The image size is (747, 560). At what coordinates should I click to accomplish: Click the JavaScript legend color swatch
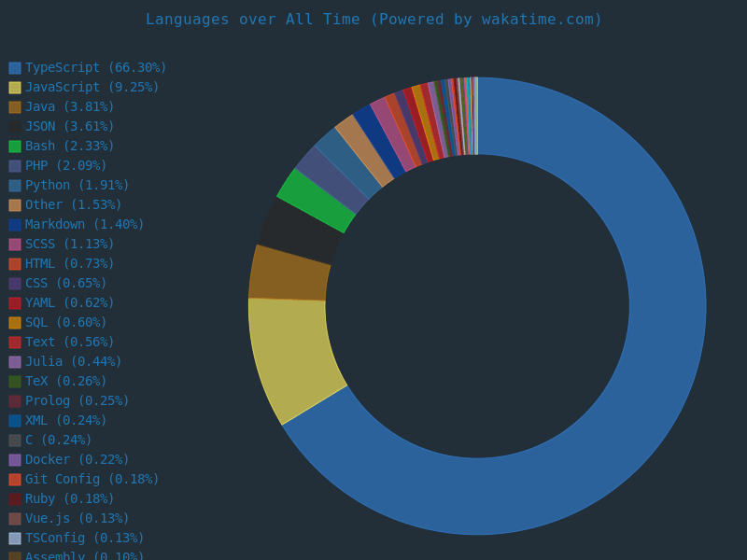[15, 88]
